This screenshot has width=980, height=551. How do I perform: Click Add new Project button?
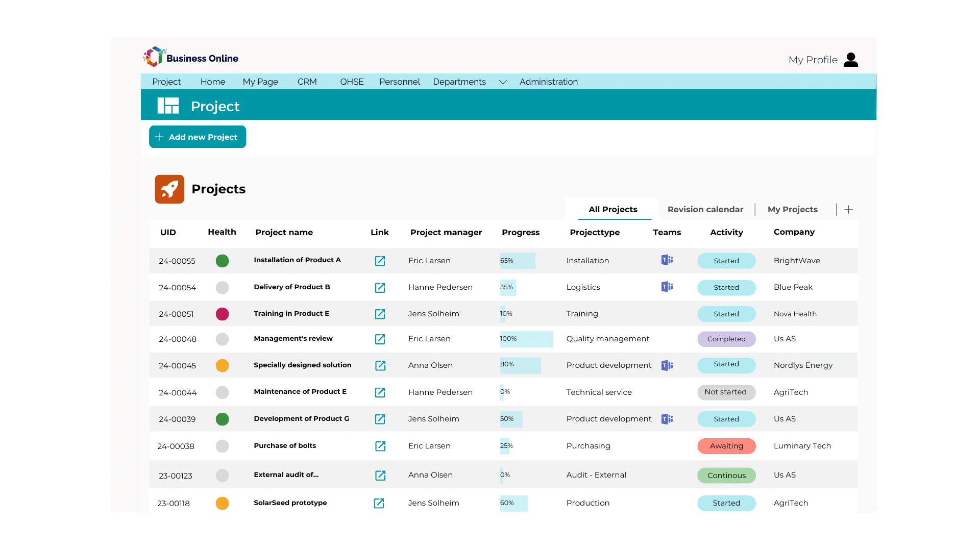(x=198, y=137)
